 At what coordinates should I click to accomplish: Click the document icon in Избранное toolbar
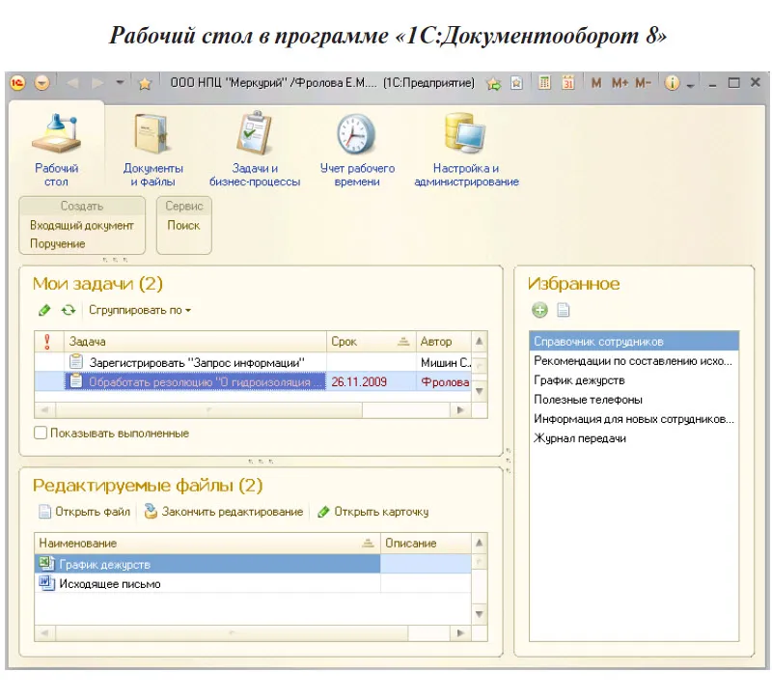point(563,310)
